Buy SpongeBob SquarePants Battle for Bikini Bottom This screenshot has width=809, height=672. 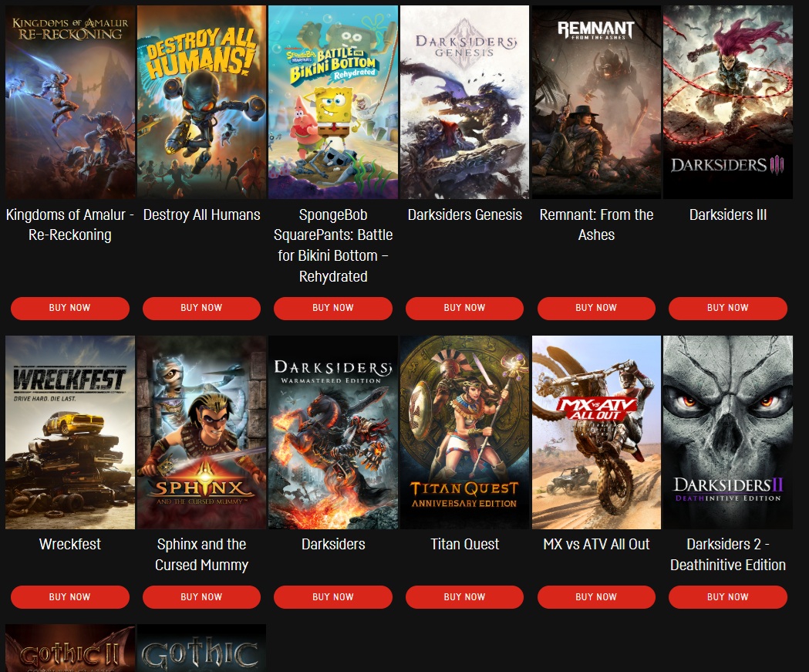coord(333,308)
